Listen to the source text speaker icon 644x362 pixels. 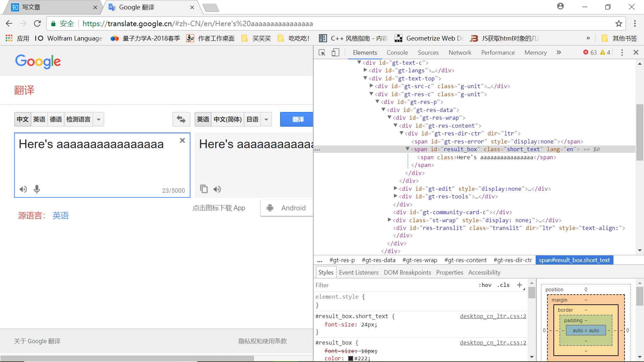[23, 189]
